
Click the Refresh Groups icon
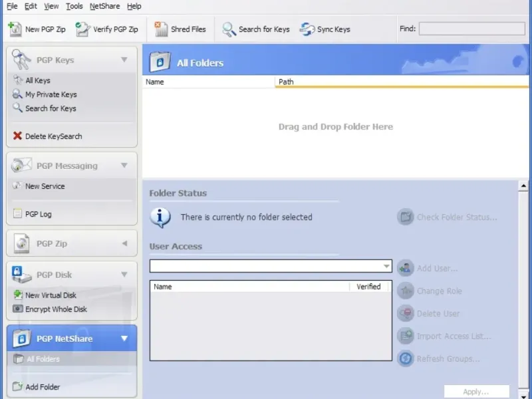(406, 358)
